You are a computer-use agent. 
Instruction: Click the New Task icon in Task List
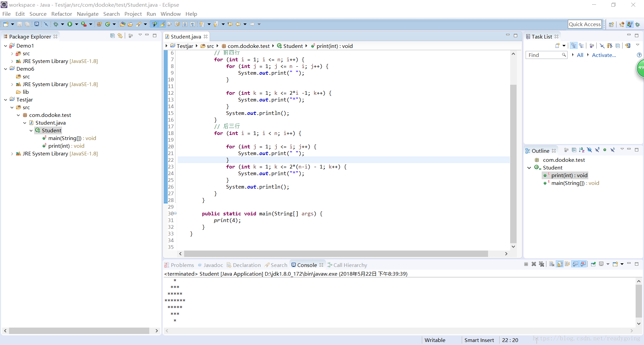[557, 46]
